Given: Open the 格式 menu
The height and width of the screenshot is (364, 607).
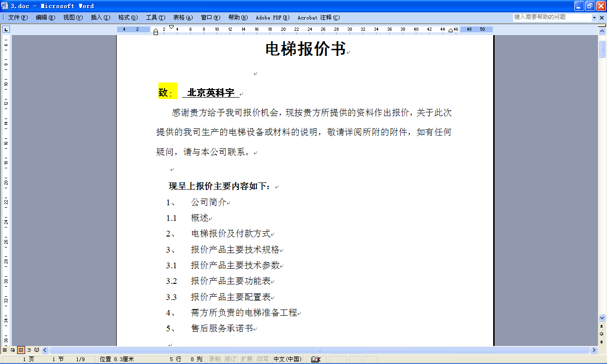Looking at the screenshot, I should 128,18.
